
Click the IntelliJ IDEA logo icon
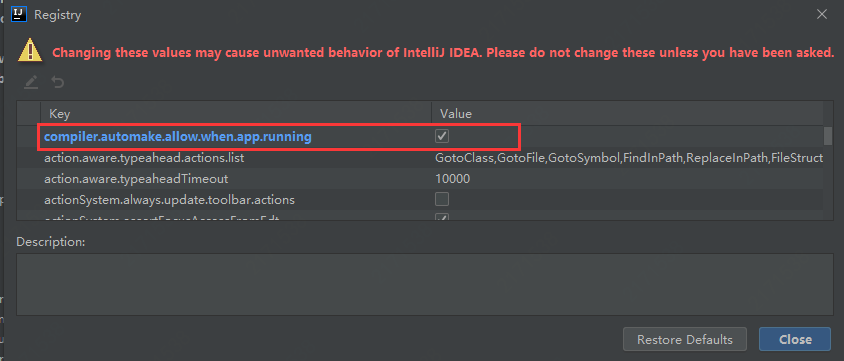(x=19, y=15)
